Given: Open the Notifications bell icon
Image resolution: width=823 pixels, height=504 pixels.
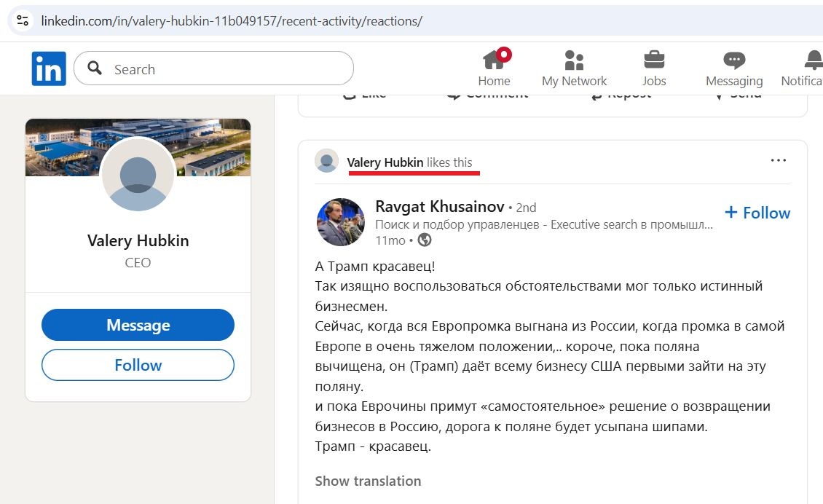Looking at the screenshot, I should click(814, 60).
